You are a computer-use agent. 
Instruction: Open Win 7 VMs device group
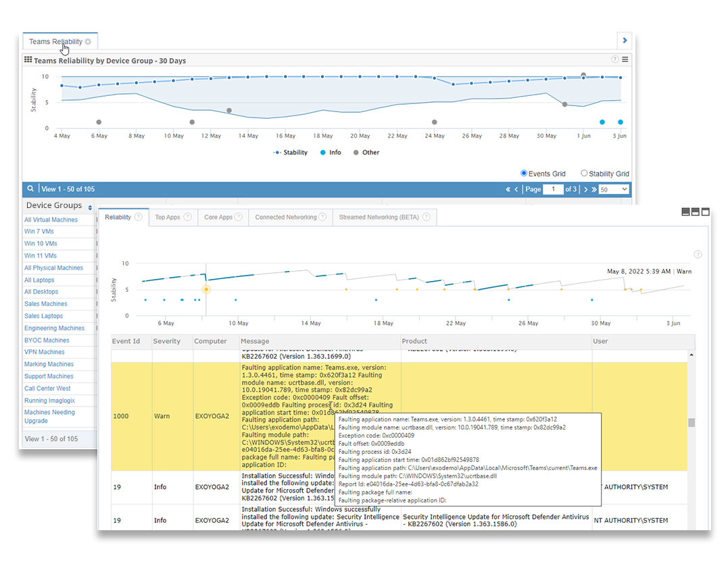coord(39,232)
